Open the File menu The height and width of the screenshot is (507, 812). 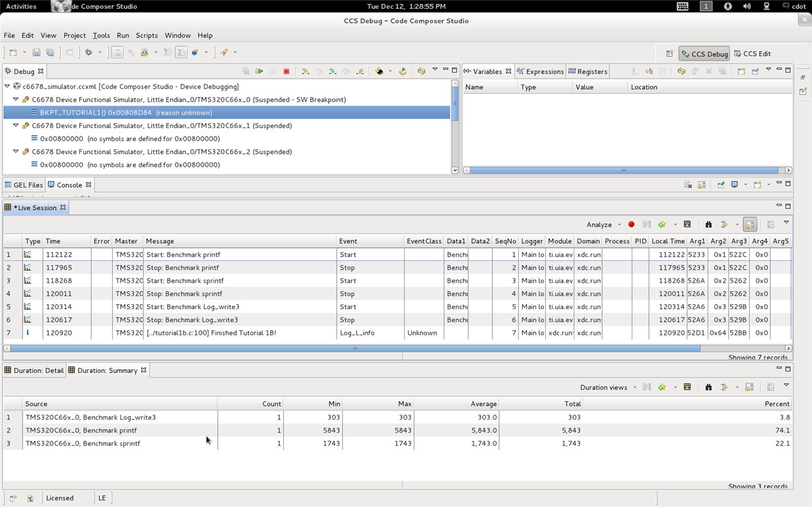click(x=9, y=36)
